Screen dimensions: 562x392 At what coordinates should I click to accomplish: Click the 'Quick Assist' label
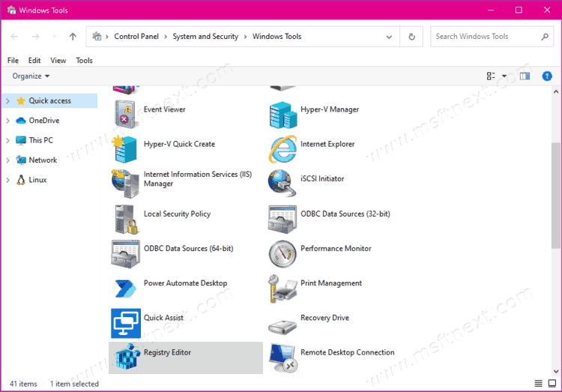click(163, 318)
